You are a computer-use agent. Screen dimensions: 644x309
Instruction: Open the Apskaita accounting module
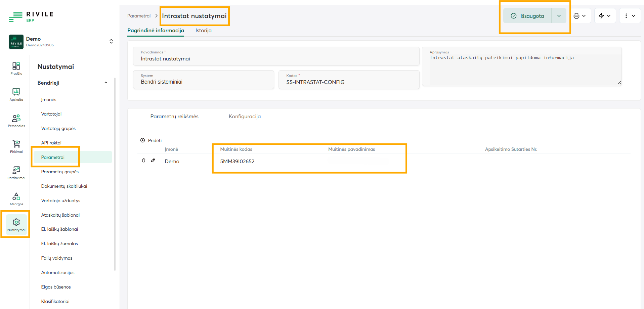pos(16,94)
